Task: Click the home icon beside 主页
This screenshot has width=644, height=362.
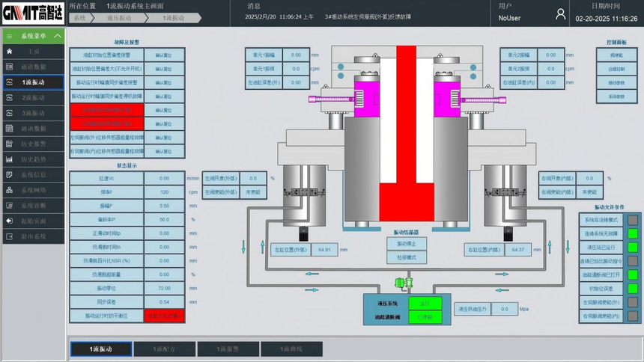Action: pos(9,52)
